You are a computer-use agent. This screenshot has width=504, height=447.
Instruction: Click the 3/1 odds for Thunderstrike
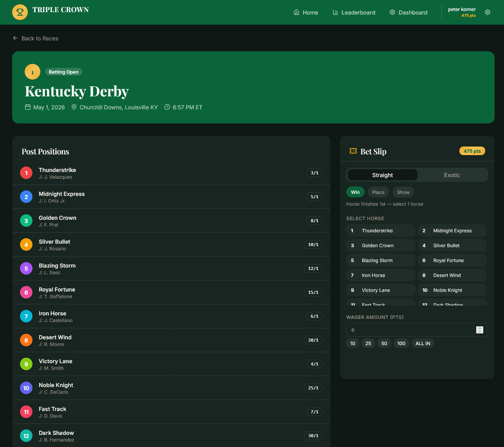(314, 173)
